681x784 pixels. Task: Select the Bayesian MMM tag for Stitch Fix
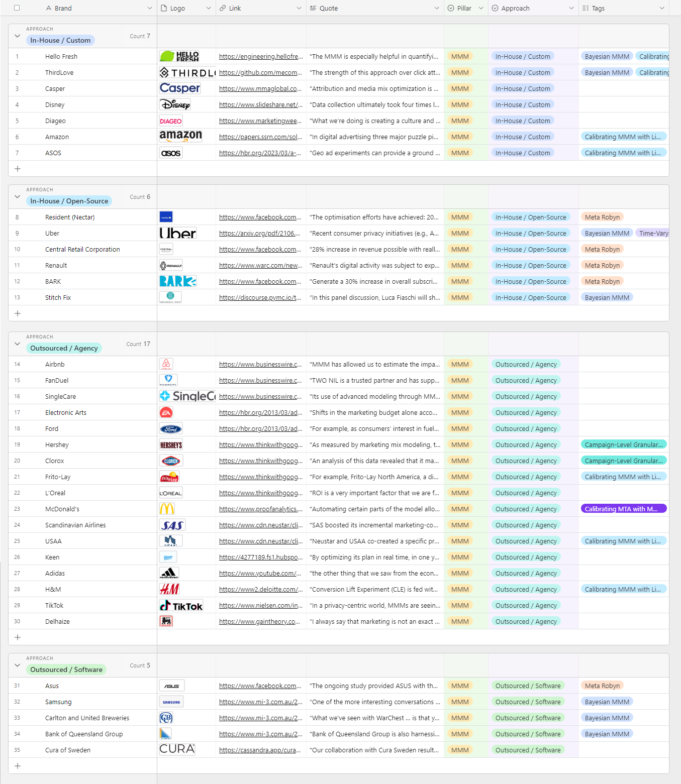(x=607, y=297)
